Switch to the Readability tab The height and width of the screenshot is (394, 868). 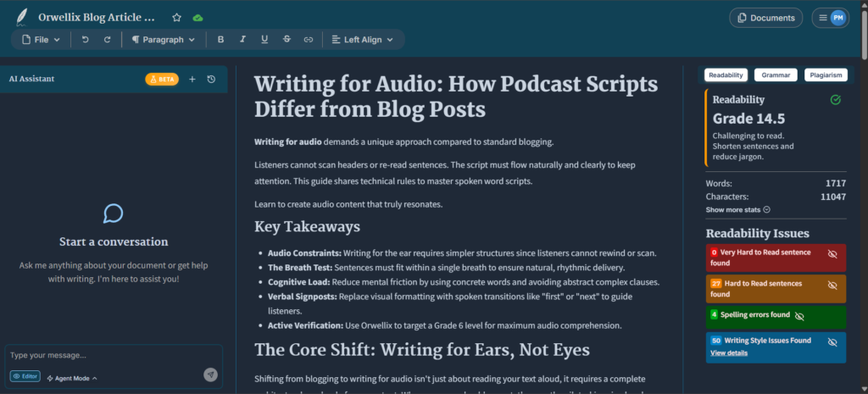click(x=726, y=75)
